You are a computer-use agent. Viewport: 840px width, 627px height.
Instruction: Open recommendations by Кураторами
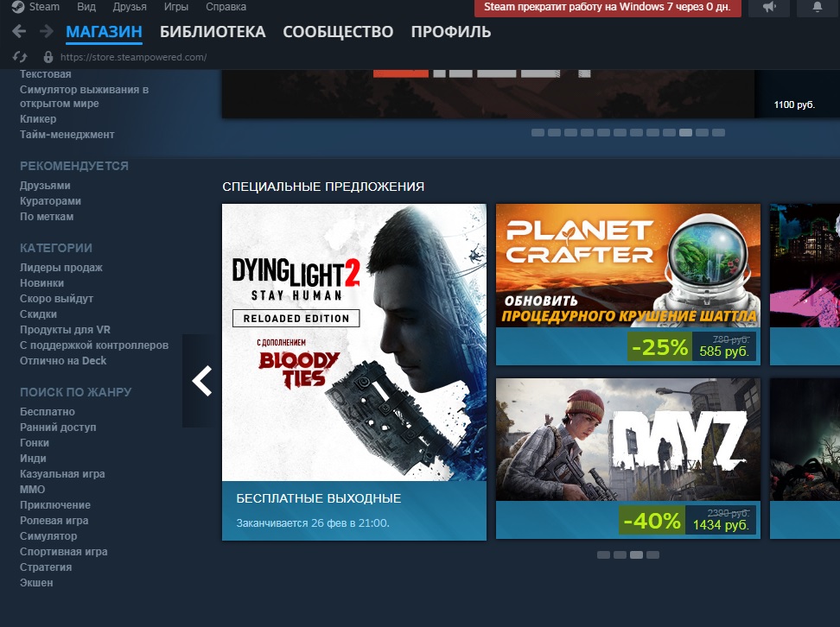point(50,200)
